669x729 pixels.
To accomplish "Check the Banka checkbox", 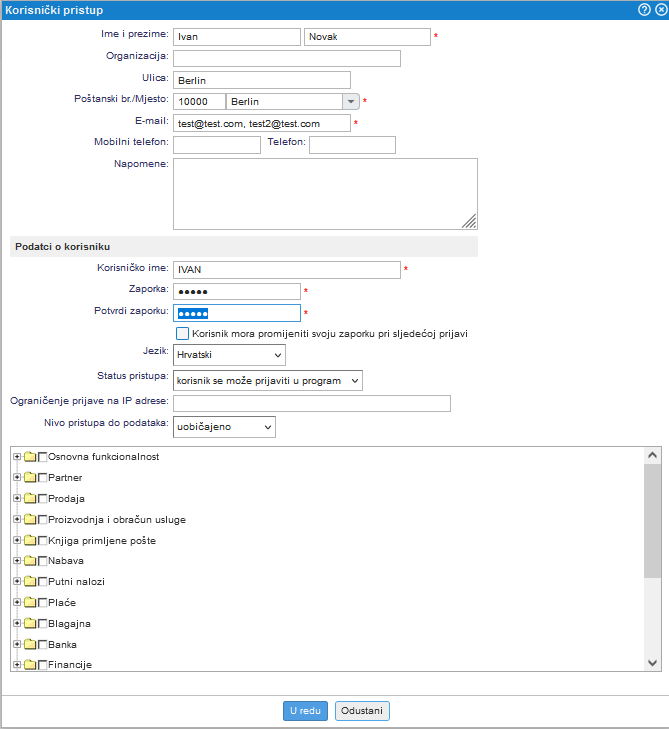I will 42,645.
